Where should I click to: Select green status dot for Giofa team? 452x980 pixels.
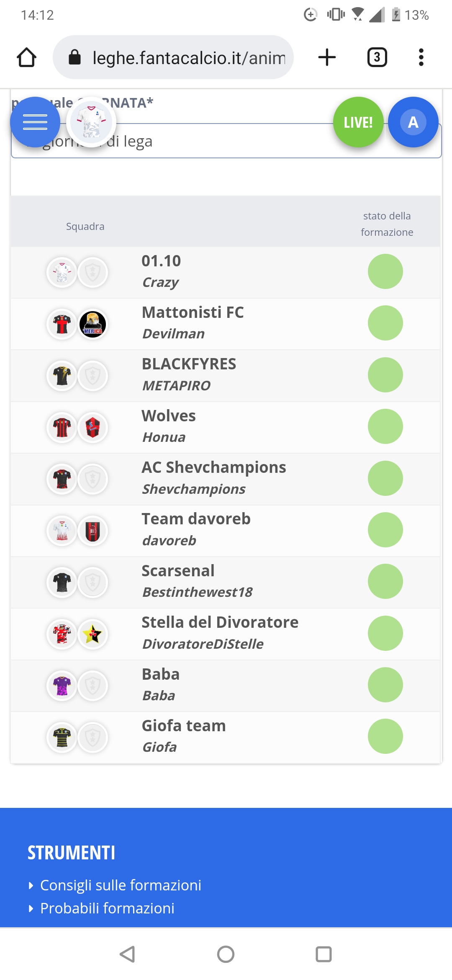(385, 736)
